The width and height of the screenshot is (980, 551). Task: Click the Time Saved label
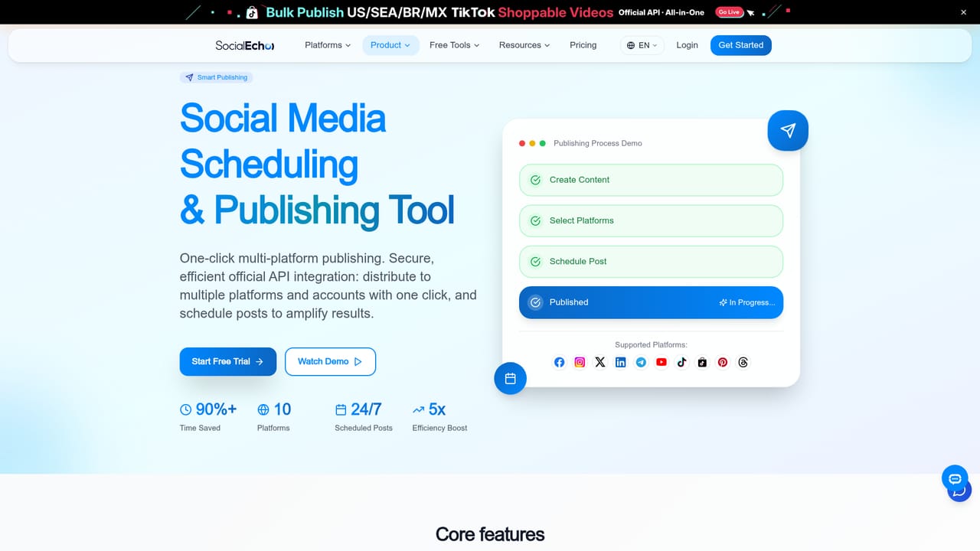point(200,428)
